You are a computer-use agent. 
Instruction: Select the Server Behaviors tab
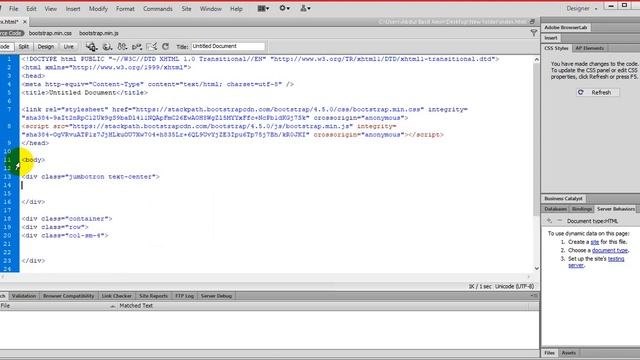616,209
